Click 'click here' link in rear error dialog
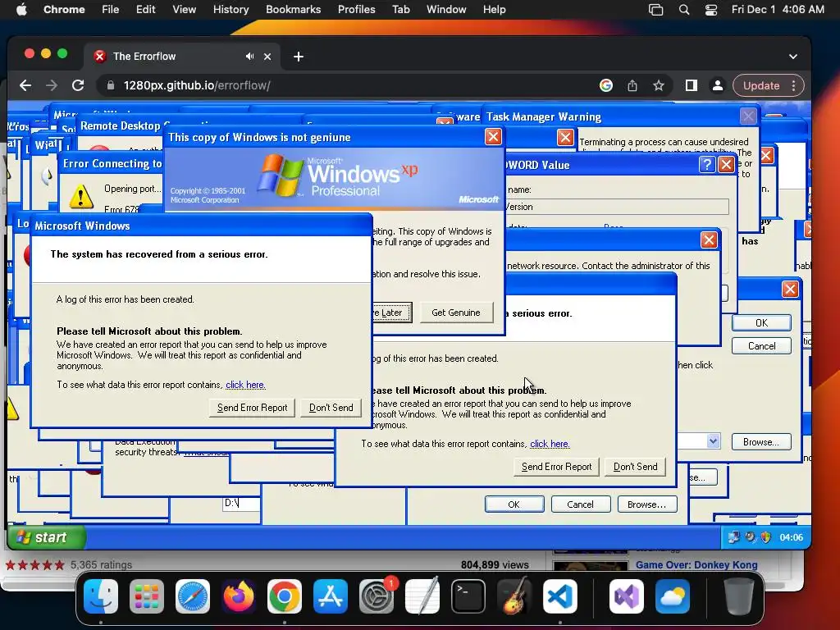Image resolution: width=840 pixels, height=630 pixels. [x=550, y=444]
